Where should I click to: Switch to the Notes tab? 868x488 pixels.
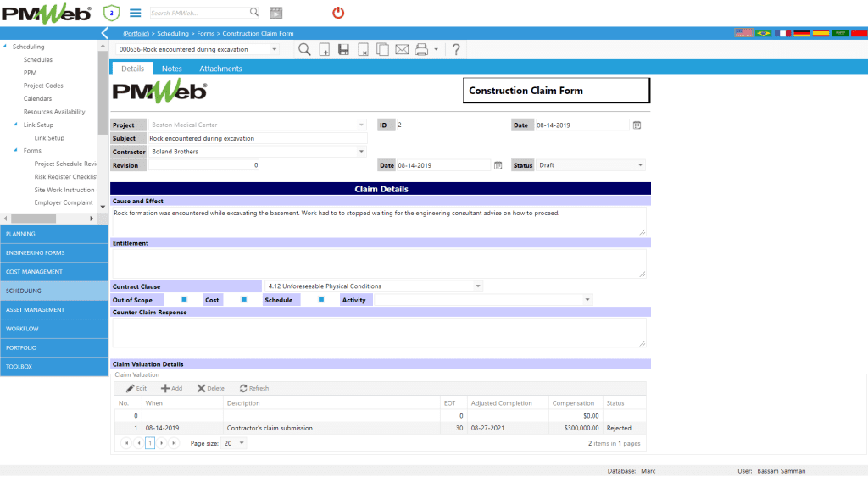[x=171, y=69]
